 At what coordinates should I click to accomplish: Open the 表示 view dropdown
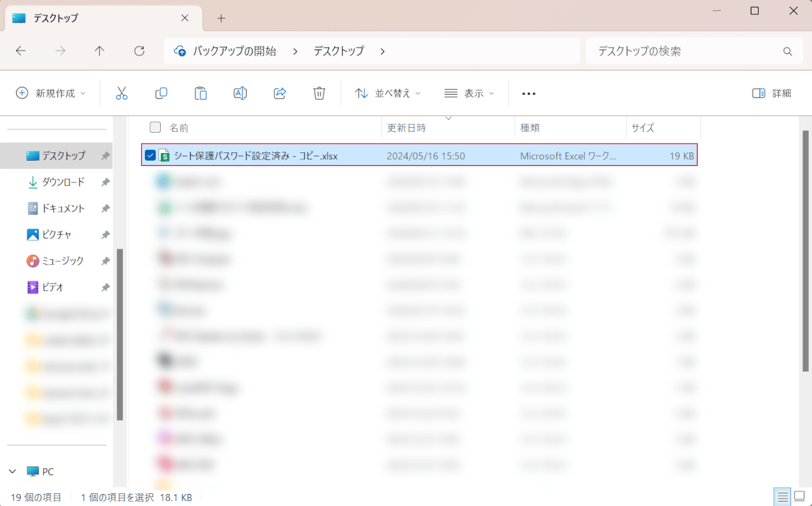click(469, 93)
